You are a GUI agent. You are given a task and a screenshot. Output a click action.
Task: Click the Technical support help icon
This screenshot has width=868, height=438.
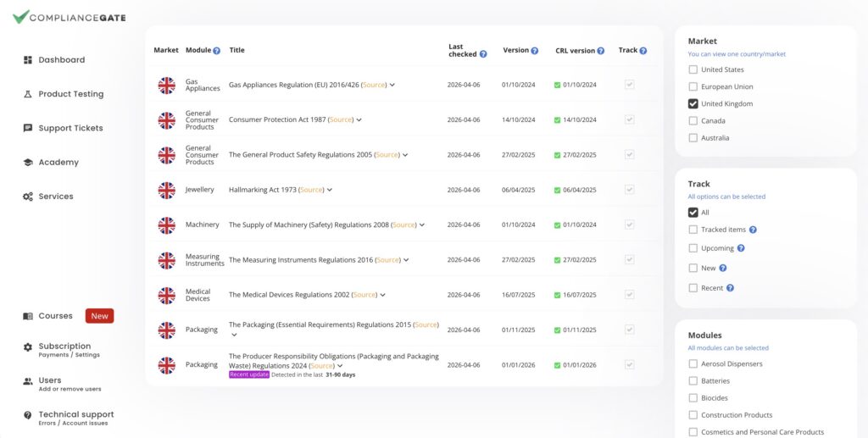click(28, 415)
